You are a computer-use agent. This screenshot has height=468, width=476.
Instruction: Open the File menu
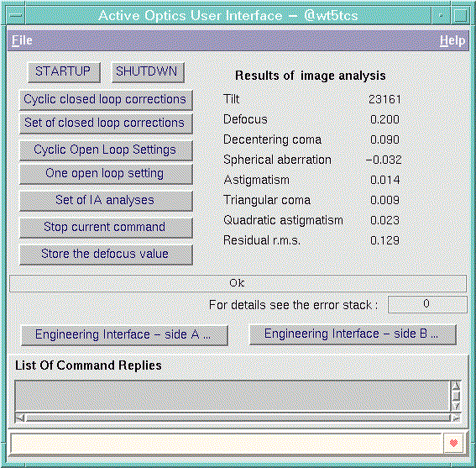pos(22,40)
